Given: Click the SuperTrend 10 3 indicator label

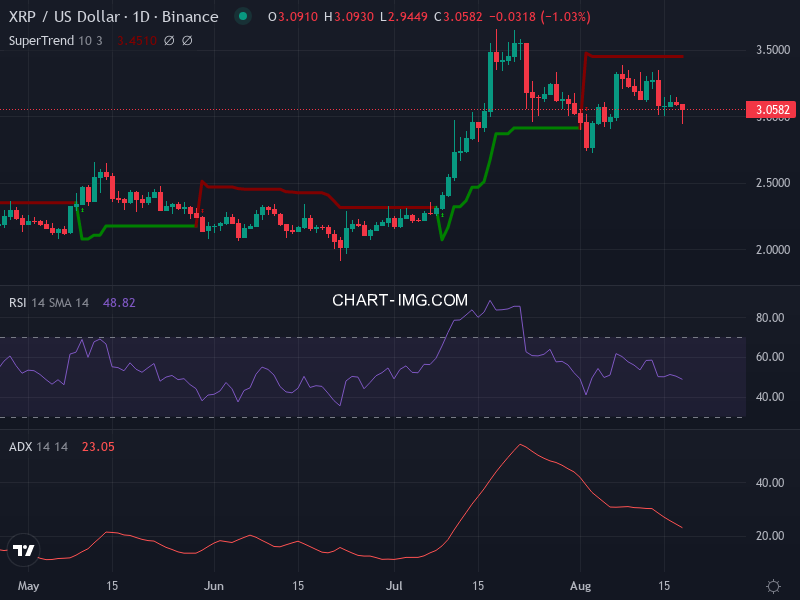Looking at the screenshot, I should [x=56, y=40].
